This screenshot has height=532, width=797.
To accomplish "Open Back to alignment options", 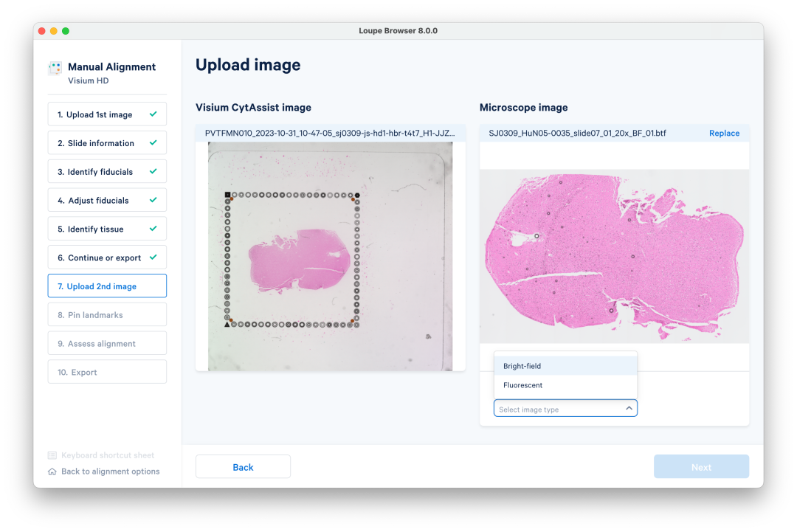I will point(110,471).
